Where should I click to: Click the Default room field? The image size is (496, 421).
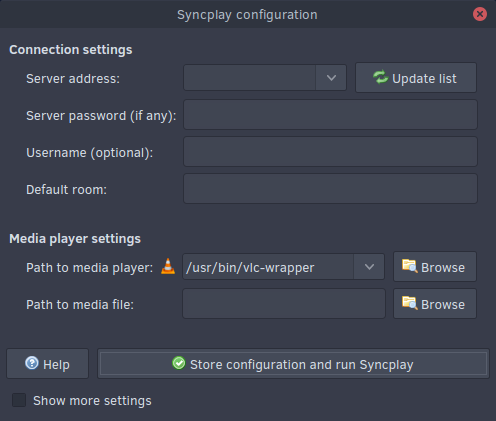point(330,189)
